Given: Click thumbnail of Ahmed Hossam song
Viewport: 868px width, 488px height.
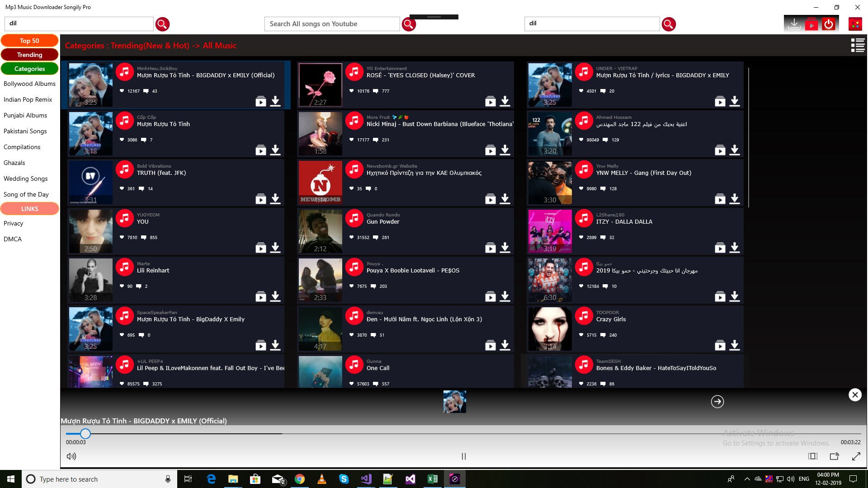Looking at the screenshot, I should pyautogui.click(x=550, y=134).
